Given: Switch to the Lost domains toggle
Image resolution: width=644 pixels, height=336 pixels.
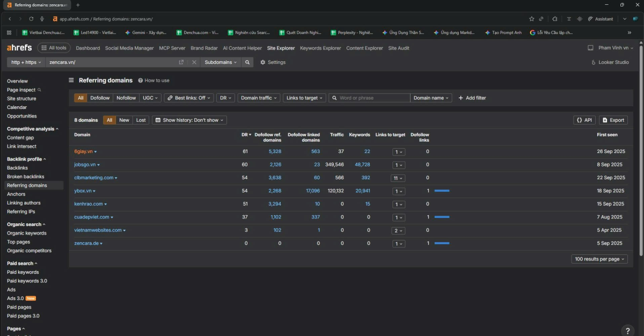Looking at the screenshot, I should click(x=141, y=120).
